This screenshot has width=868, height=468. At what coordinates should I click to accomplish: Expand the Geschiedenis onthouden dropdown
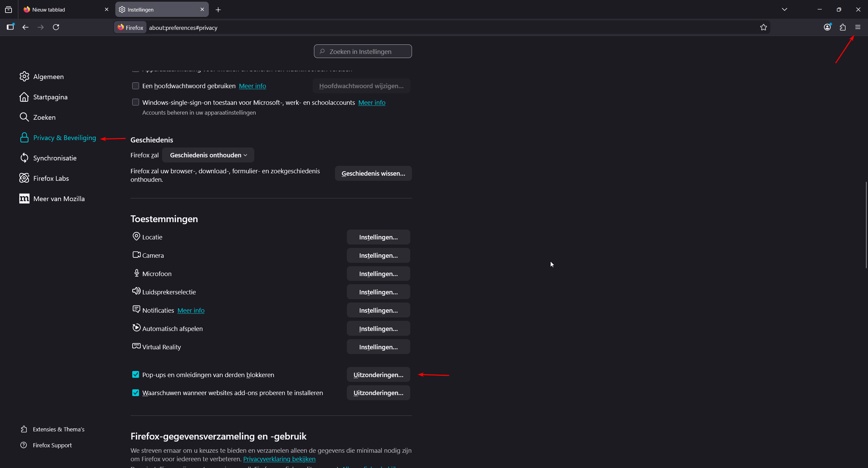coord(208,155)
